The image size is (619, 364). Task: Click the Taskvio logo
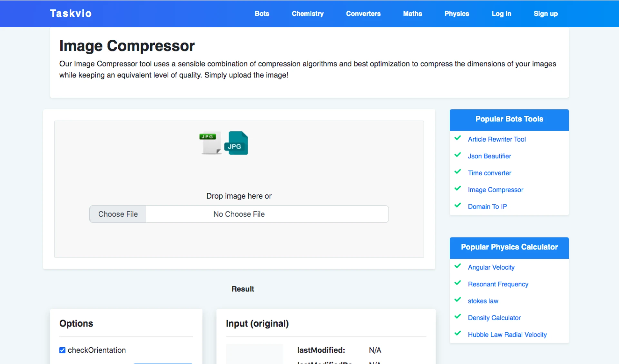pyautogui.click(x=71, y=13)
